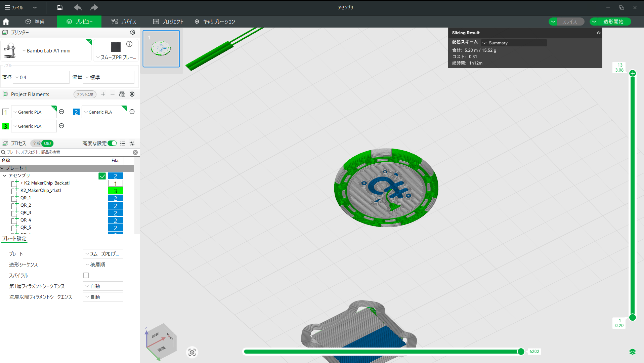This screenshot has width=644, height=363.
Task: Open first layer filament sequence dropdown
Action: pyautogui.click(x=103, y=286)
